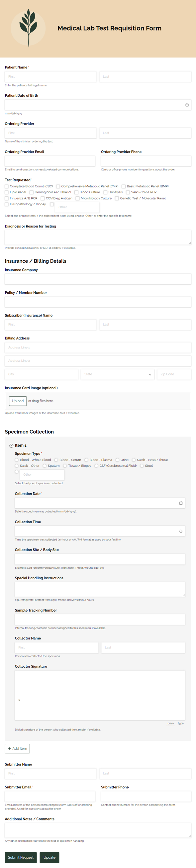Remove Item 1 with the circled X icon

[x=11, y=445]
